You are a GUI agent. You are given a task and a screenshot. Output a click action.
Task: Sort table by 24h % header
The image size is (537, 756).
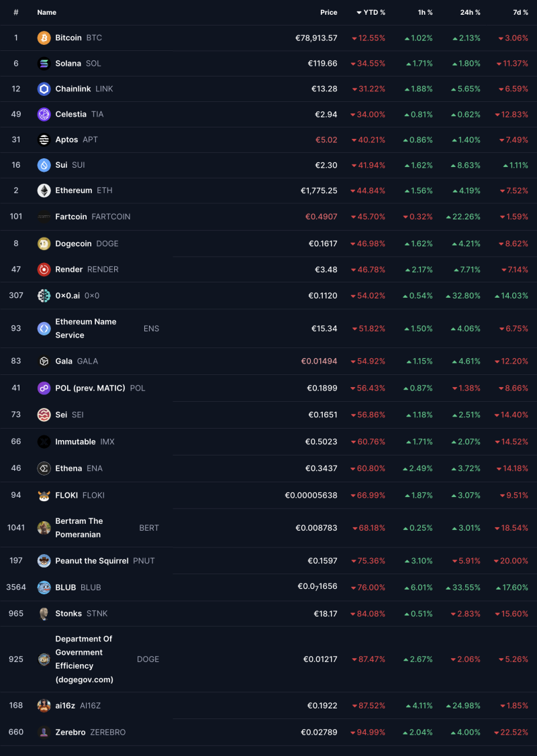[x=470, y=13]
